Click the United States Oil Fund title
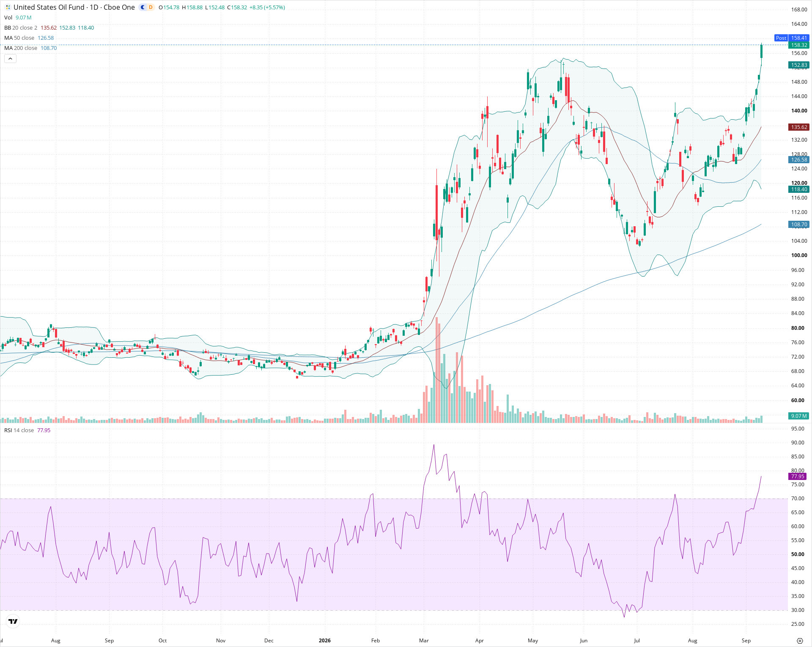812x647 pixels. coord(49,7)
